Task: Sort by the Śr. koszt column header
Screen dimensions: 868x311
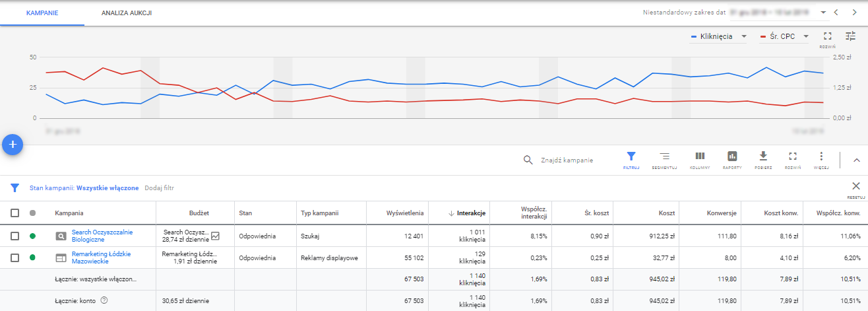Action: tap(597, 213)
